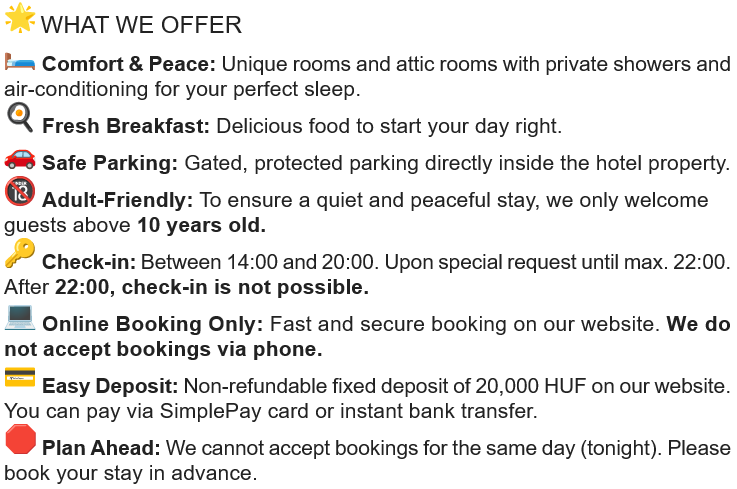Click the Check-in label

point(89,262)
